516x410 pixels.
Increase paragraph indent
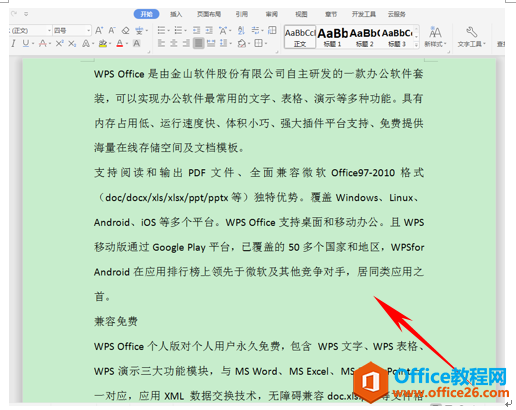209,31
